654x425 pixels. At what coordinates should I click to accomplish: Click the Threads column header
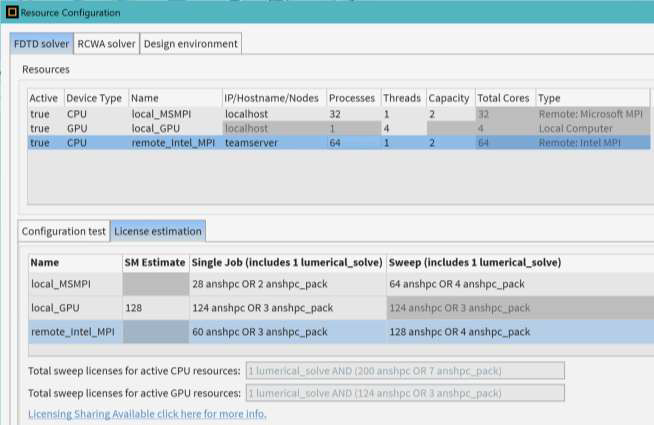click(x=403, y=98)
